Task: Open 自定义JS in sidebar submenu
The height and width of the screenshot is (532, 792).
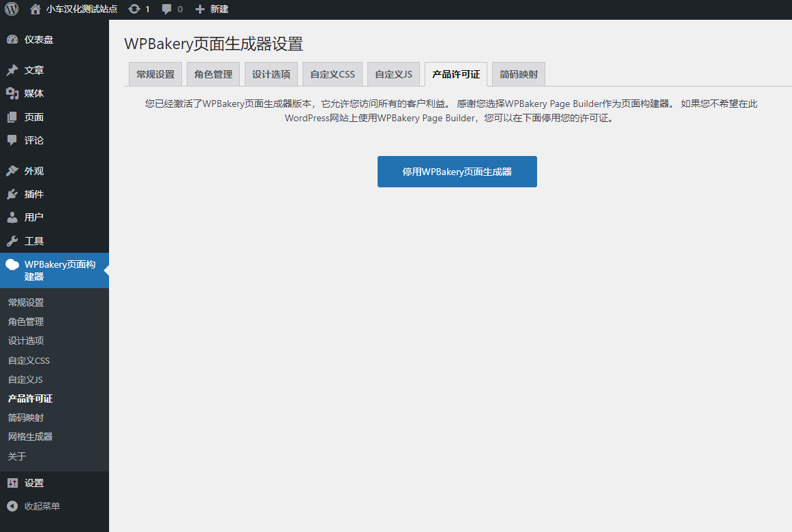Action: pyautogui.click(x=25, y=379)
